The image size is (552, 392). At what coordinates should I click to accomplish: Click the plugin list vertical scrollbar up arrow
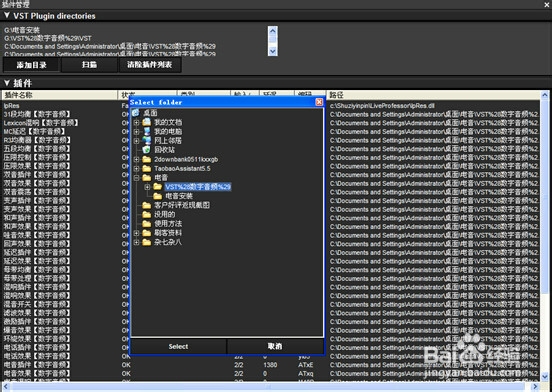(545, 95)
